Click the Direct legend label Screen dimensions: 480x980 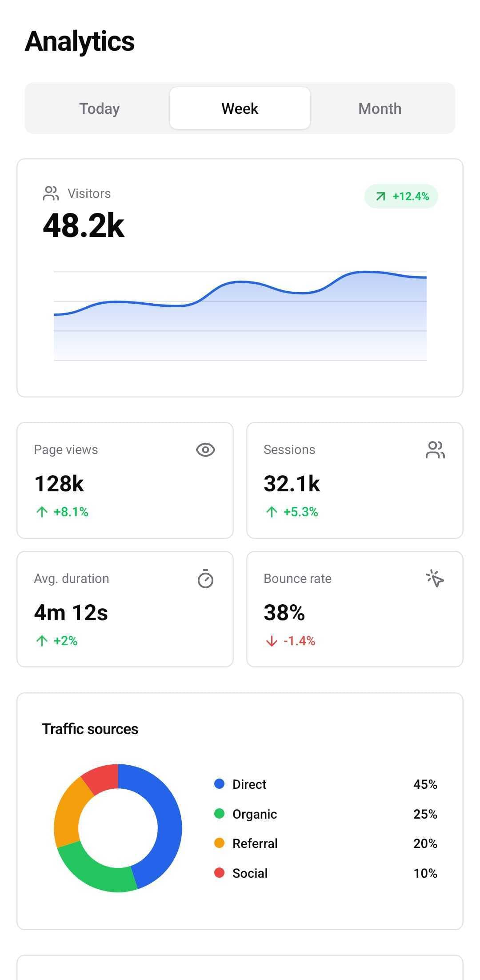[x=249, y=784]
